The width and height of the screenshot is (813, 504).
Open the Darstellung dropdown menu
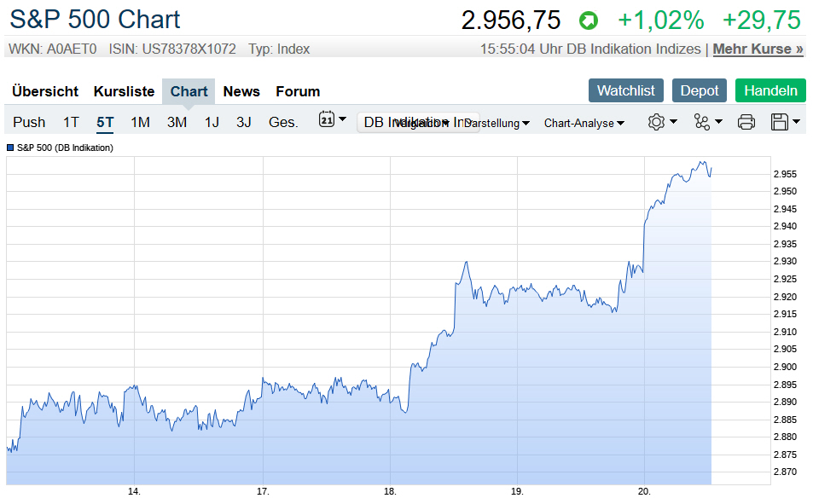coord(497,123)
